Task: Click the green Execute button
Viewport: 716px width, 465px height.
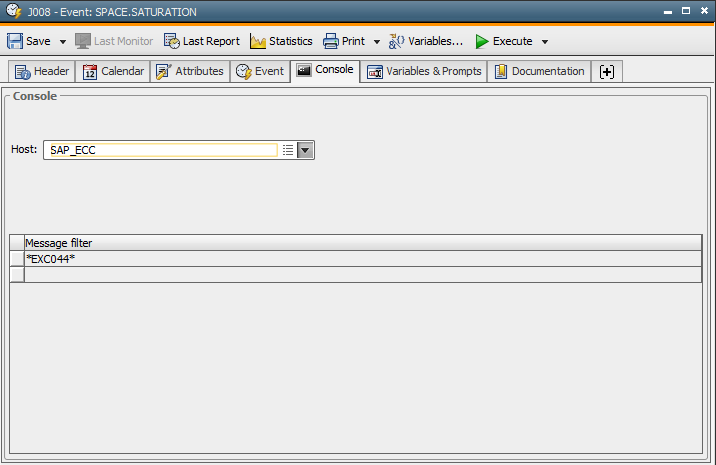Action: click(x=503, y=41)
